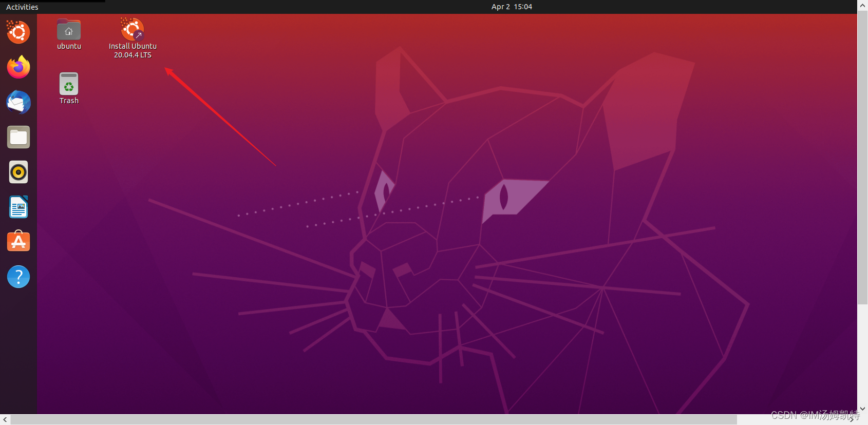The image size is (868, 425).
Task: Open the Files manager in dock
Action: click(x=18, y=137)
